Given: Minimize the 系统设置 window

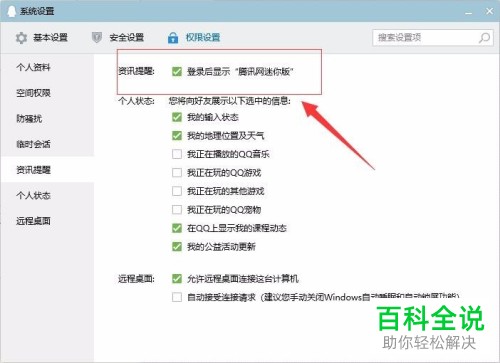Looking at the screenshot, I should 469,12.
